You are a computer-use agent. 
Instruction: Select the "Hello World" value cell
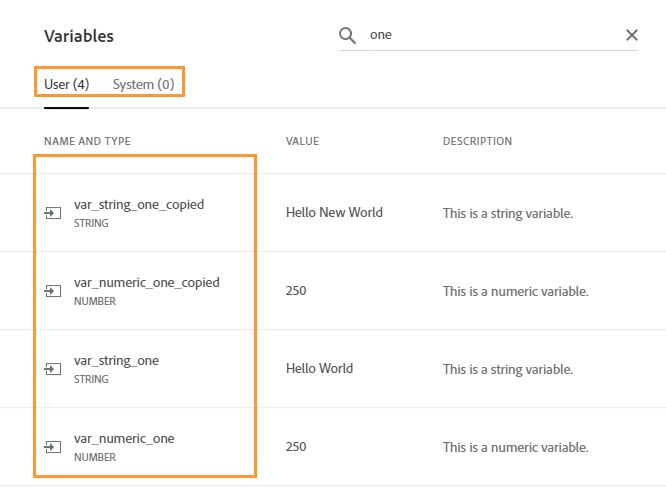point(319,368)
